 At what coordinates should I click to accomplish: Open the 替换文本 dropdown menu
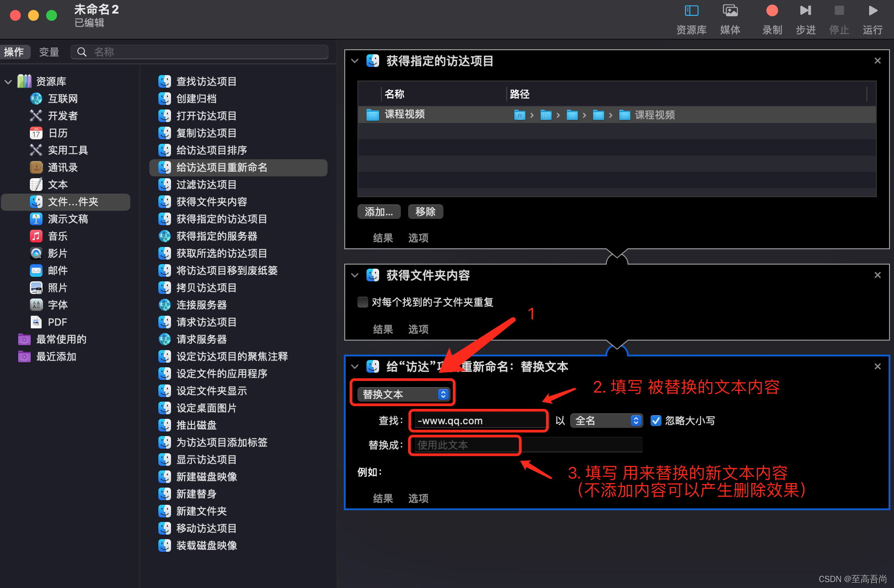click(x=404, y=394)
